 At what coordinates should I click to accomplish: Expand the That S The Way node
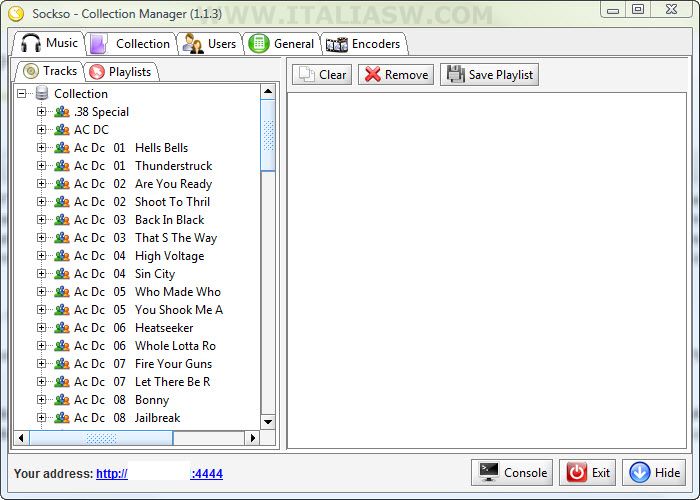click(x=41, y=238)
